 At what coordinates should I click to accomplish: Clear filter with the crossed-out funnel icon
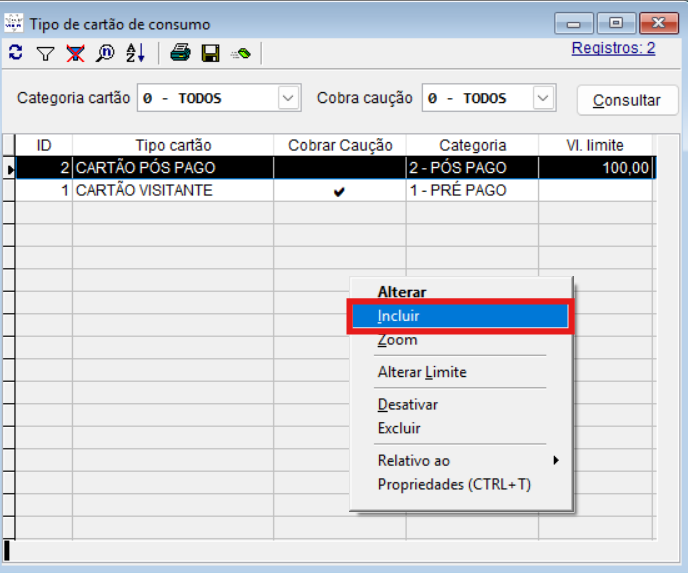tap(75, 53)
